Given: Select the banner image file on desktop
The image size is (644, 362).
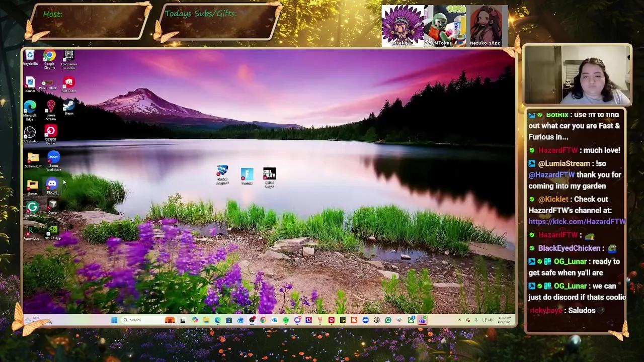Looking at the screenshot, I should (30, 84).
